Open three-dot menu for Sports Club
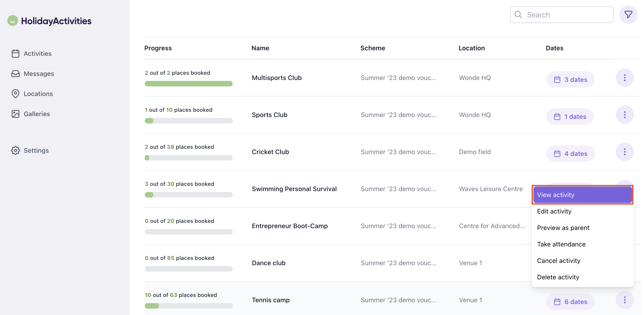This screenshot has width=644, height=315. pos(625,115)
